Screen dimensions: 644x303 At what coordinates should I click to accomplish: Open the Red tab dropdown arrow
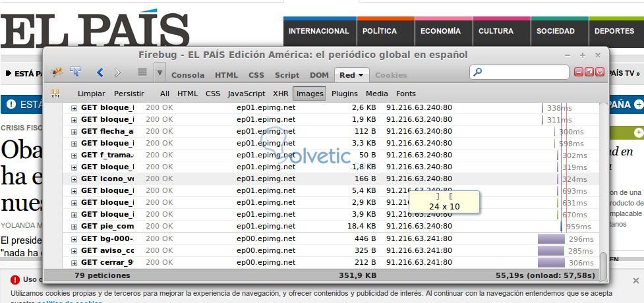coord(361,75)
